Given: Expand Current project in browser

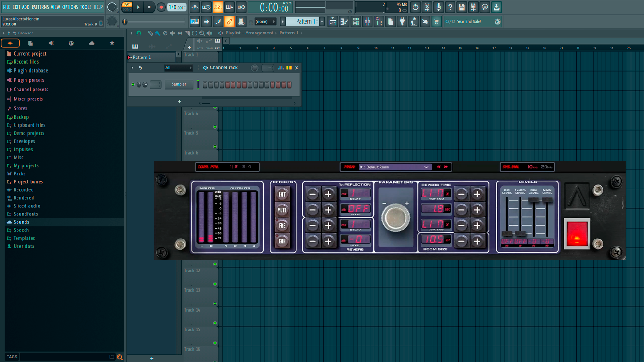Looking at the screenshot, I should [30, 54].
